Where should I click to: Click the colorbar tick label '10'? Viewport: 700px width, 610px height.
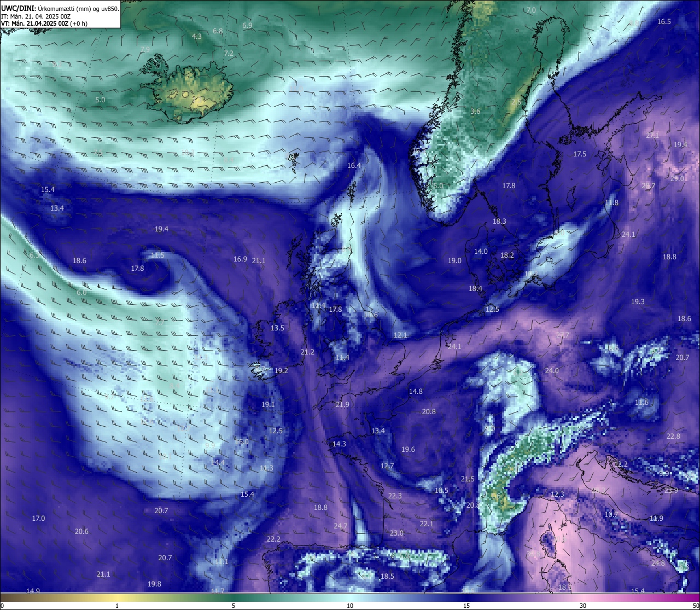tap(349, 606)
